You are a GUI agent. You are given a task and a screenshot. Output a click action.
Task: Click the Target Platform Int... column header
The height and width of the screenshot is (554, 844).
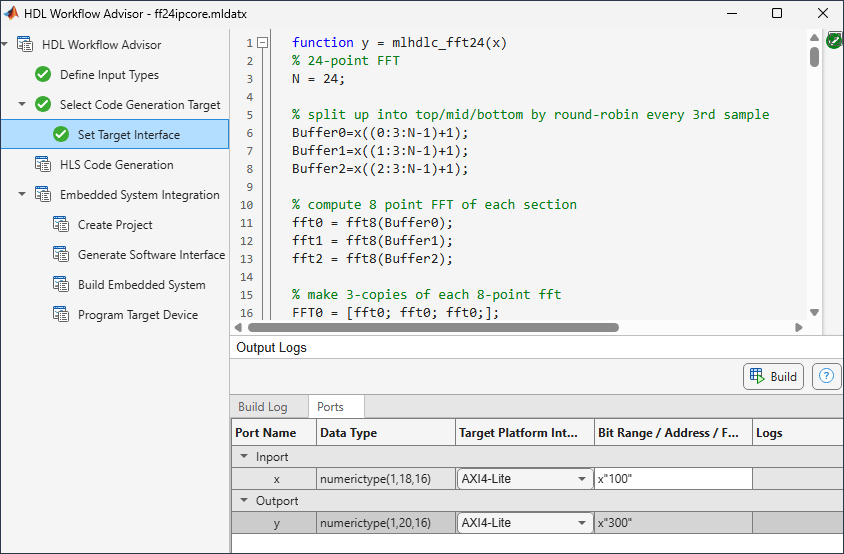click(x=525, y=433)
